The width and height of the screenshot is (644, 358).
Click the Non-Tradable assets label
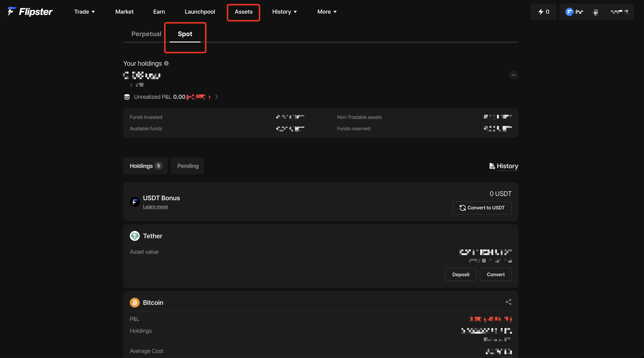(x=359, y=117)
